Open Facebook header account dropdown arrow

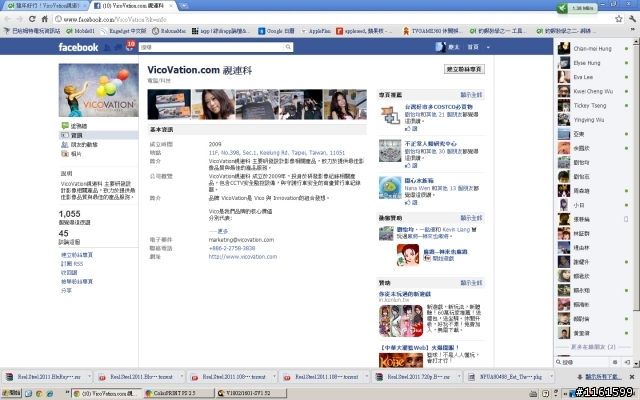488,47
